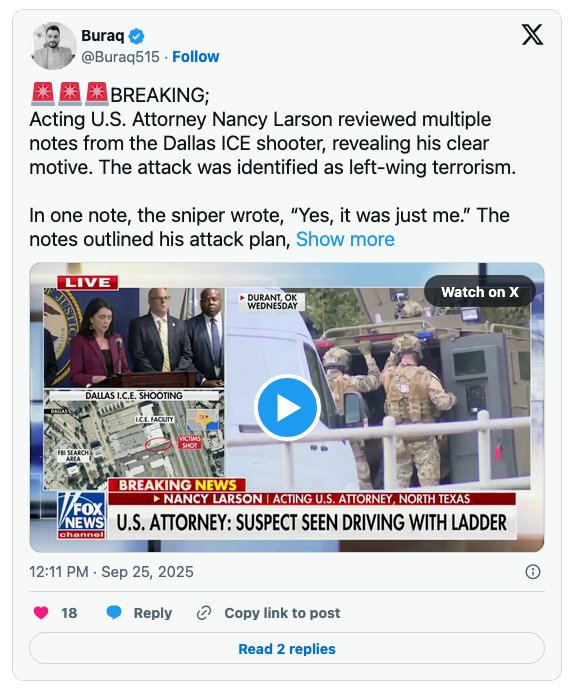The height and width of the screenshot is (693, 575).
Task: Click the Reply text label
Action: coord(152,613)
